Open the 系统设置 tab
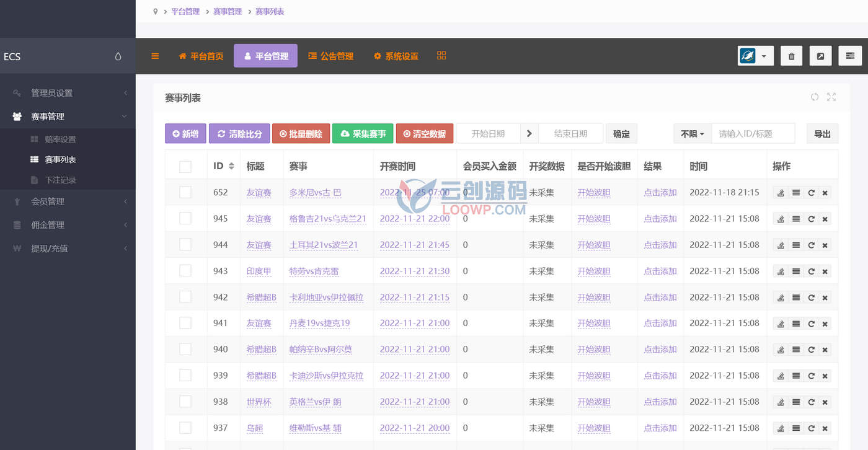The width and height of the screenshot is (868, 450). 396,56
